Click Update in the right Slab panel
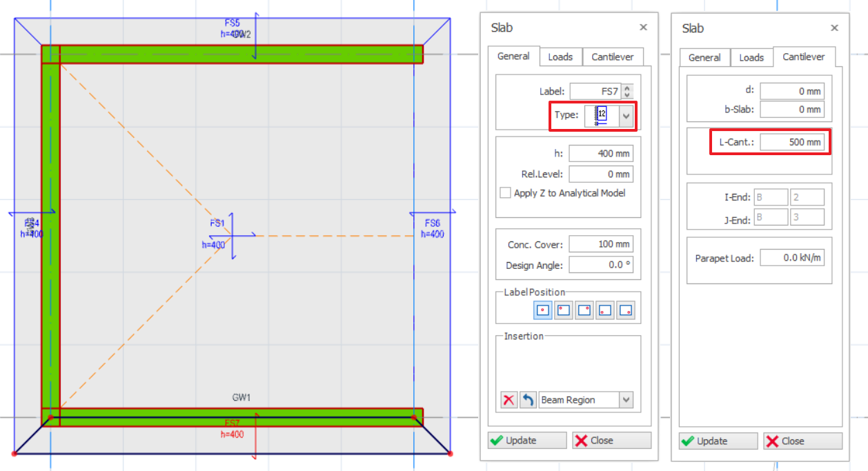Screen dimensions: 868x471 [x=718, y=441]
